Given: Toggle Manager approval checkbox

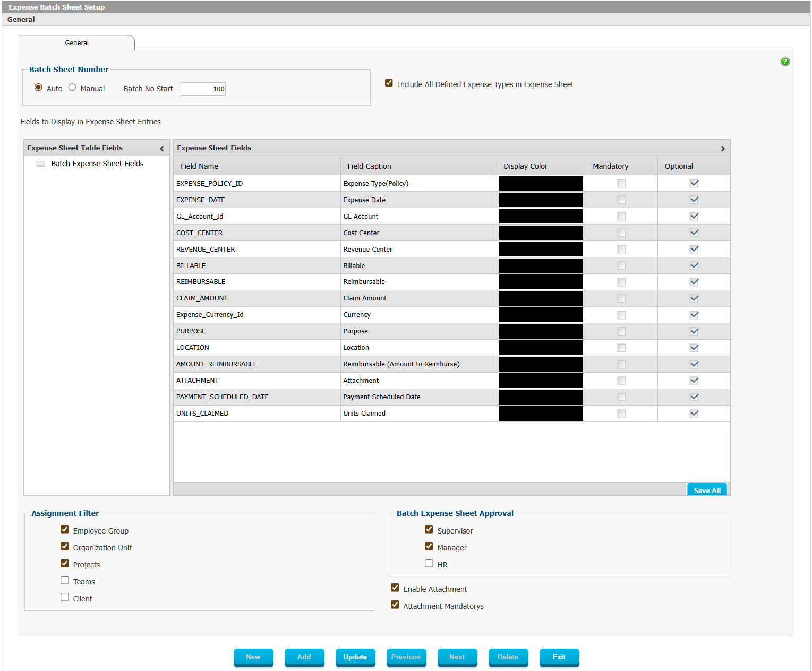Looking at the screenshot, I should coord(429,546).
